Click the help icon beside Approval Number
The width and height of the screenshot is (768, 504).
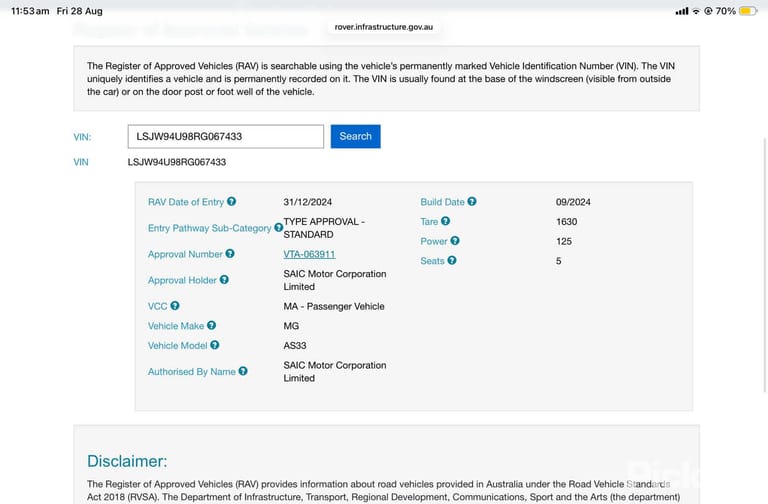230,253
